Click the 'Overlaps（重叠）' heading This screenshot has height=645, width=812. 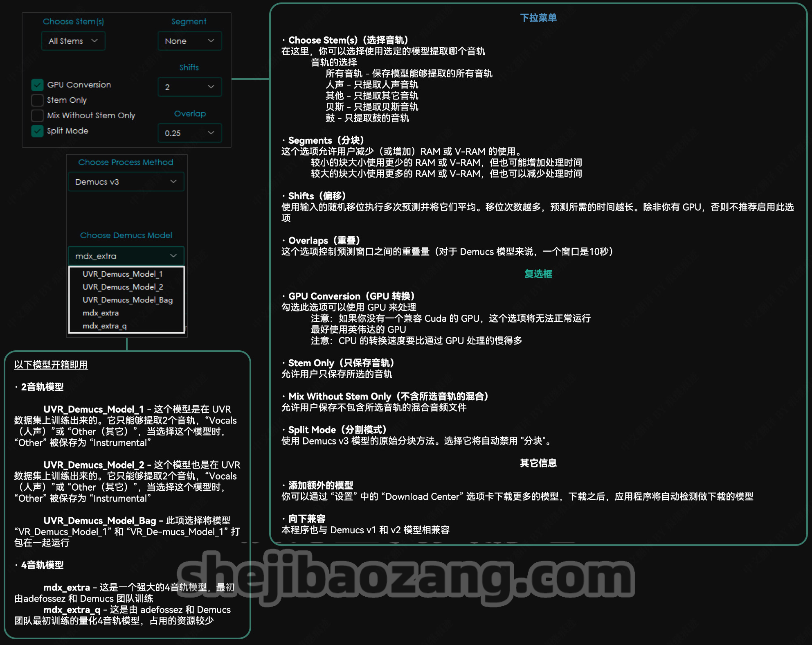click(x=324, y=241)
